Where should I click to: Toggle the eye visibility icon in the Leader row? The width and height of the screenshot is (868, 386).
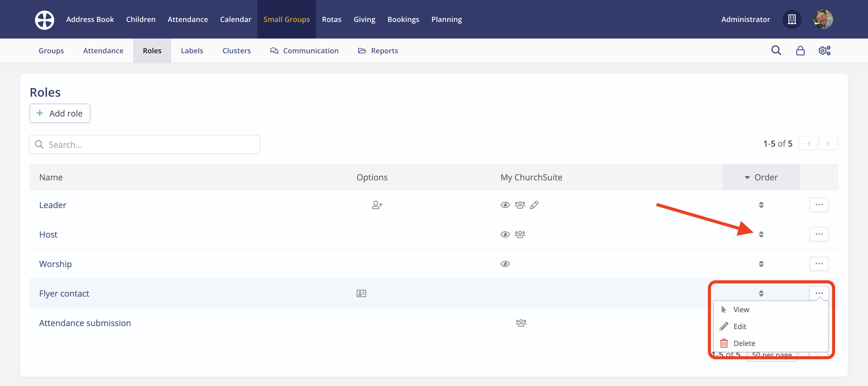tap(505, 205)
